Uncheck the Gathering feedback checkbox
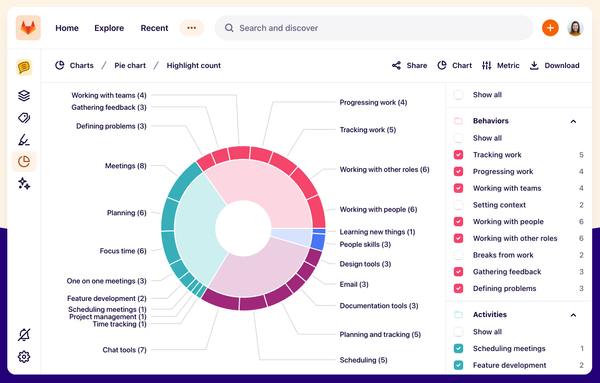The height and width of the screenshot is (383, 600). [458, 272]
